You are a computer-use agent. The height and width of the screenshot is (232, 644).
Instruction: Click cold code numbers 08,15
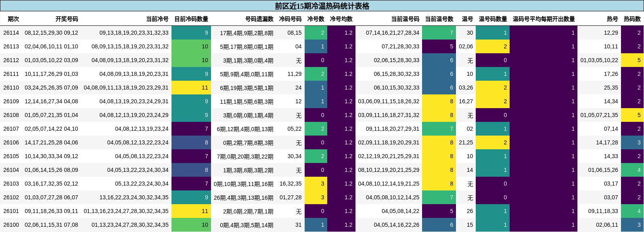pos(295,33)
